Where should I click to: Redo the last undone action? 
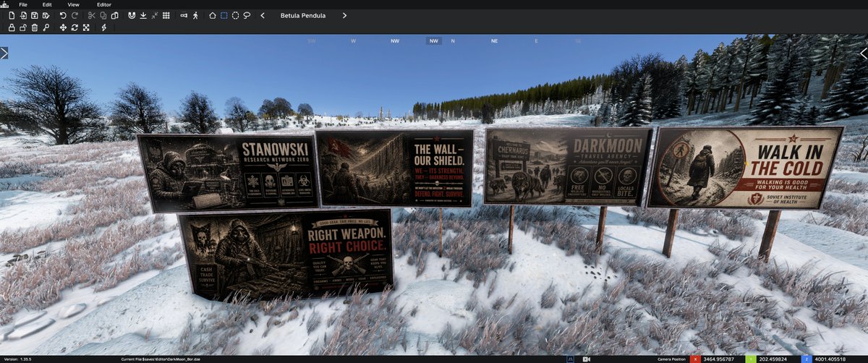point(75,15)
